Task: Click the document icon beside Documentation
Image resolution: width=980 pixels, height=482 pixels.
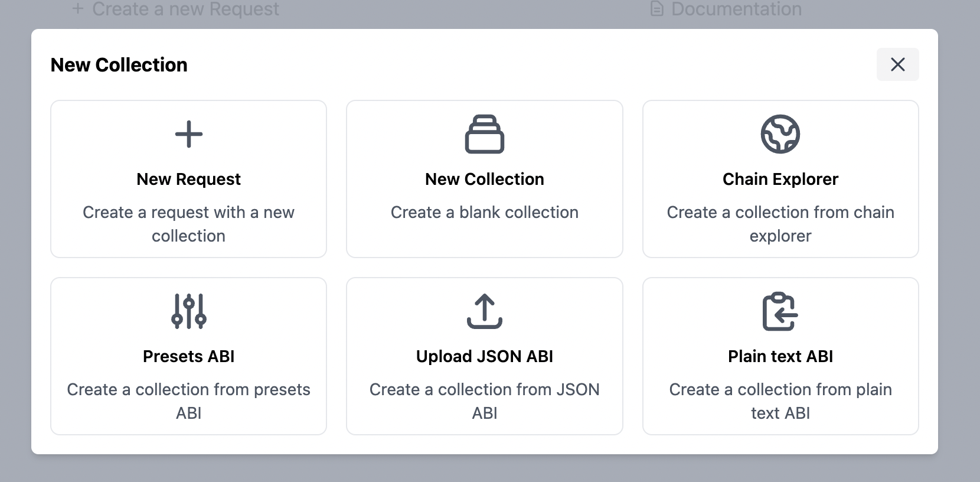Action: click(x=656, y=9)
